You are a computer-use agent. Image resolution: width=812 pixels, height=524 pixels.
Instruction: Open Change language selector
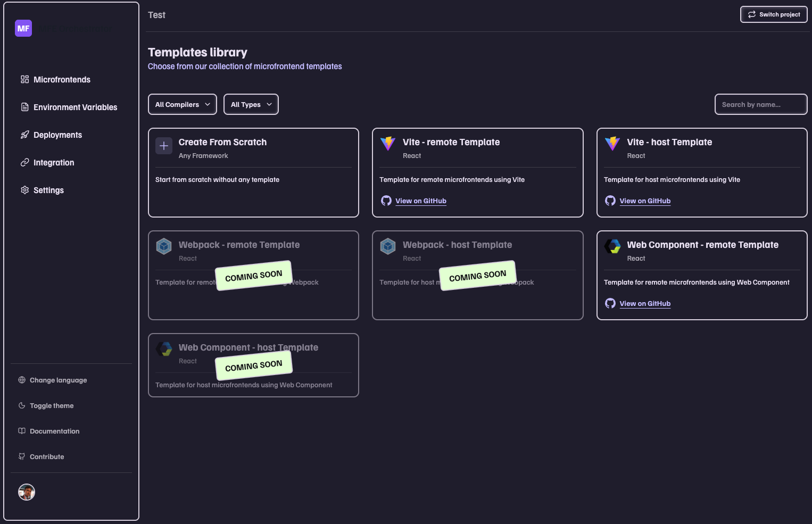[58, 380]
